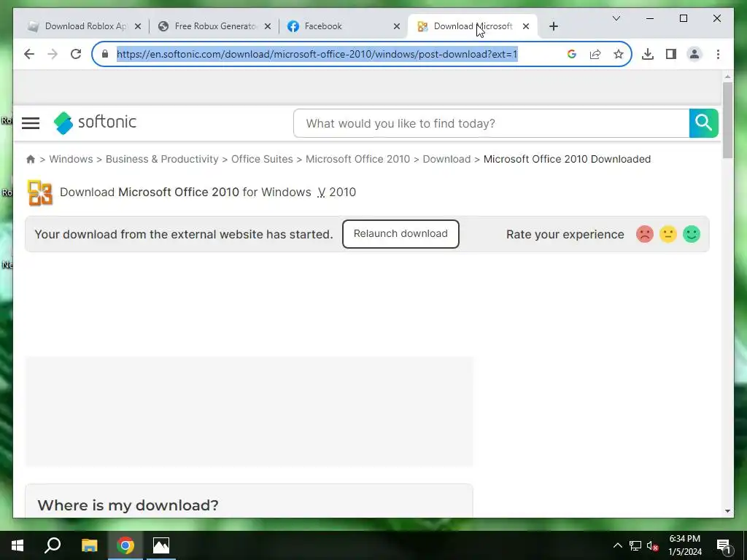Open Chrome three-dot menu
The height and width of the screenshot is (560, 747).
(x=718, y=54)
